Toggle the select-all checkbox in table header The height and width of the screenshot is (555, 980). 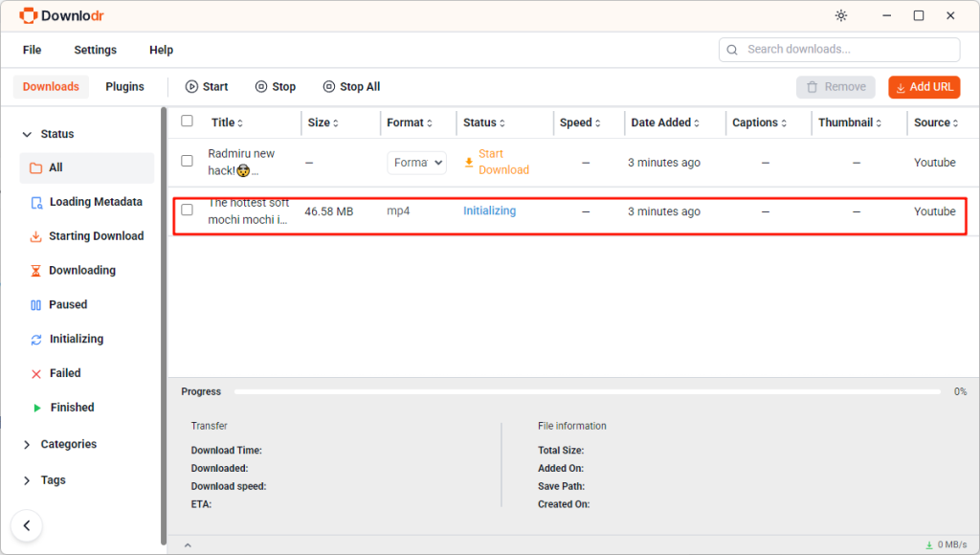(188, 122)
